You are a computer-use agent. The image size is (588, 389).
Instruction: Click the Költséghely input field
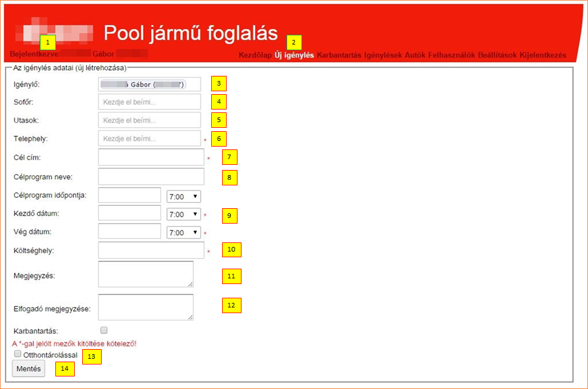pyautogui.click(x=151, y=250)
